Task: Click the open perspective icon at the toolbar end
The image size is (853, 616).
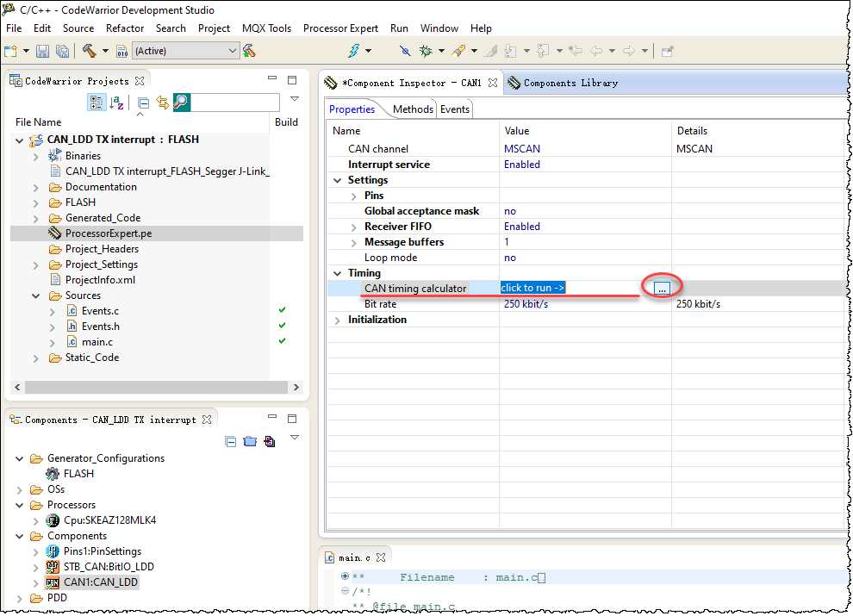Action: 668,51
